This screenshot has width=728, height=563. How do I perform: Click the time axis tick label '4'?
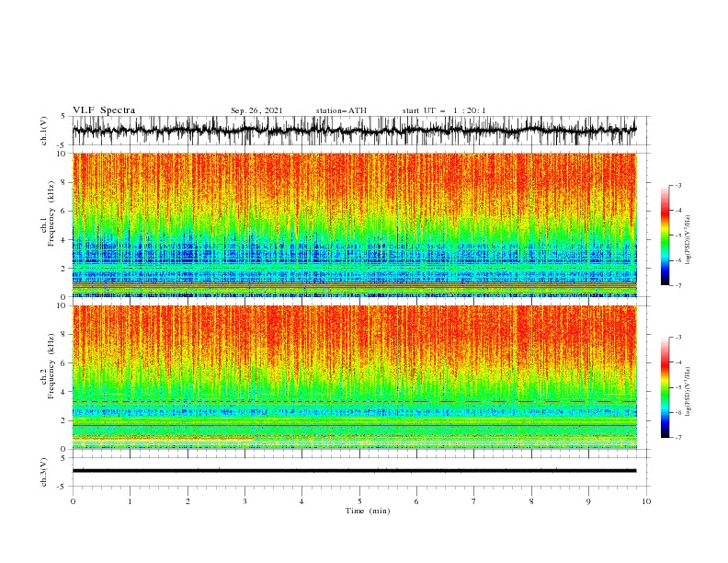pos(301,501)
